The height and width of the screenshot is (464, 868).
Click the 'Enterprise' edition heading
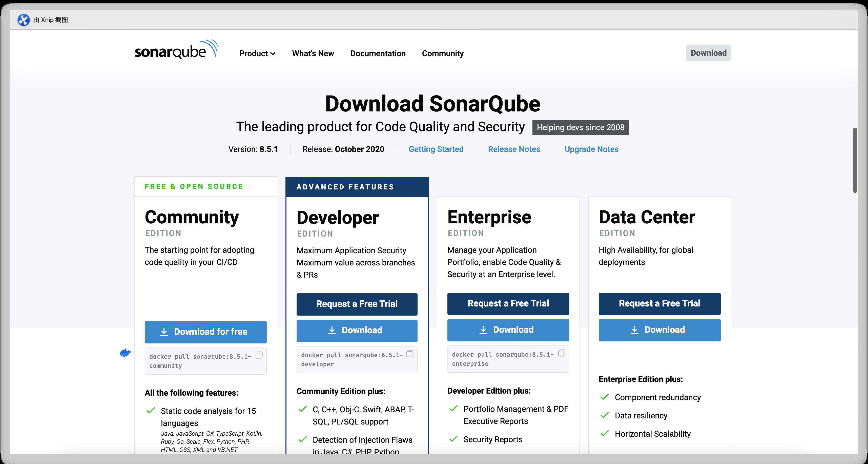489,217
